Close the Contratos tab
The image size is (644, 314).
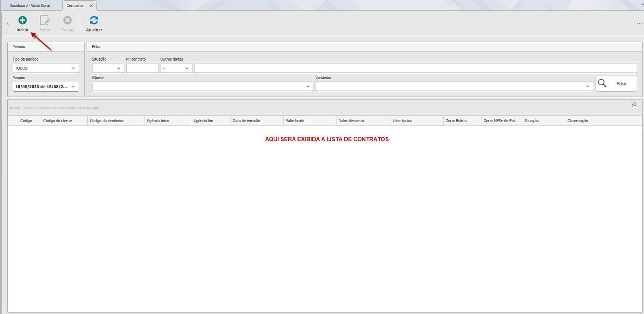[x=91, y=6]
